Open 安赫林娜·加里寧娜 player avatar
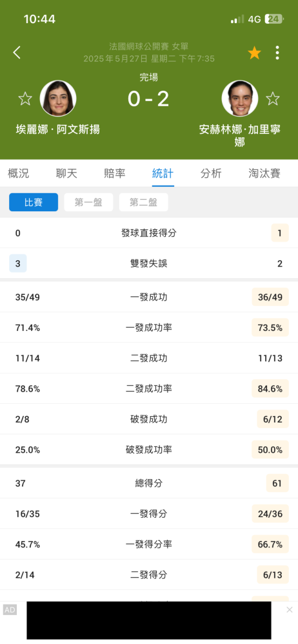Screen dimensions: 298x644 pyautogui.click(x=240, y=99)
